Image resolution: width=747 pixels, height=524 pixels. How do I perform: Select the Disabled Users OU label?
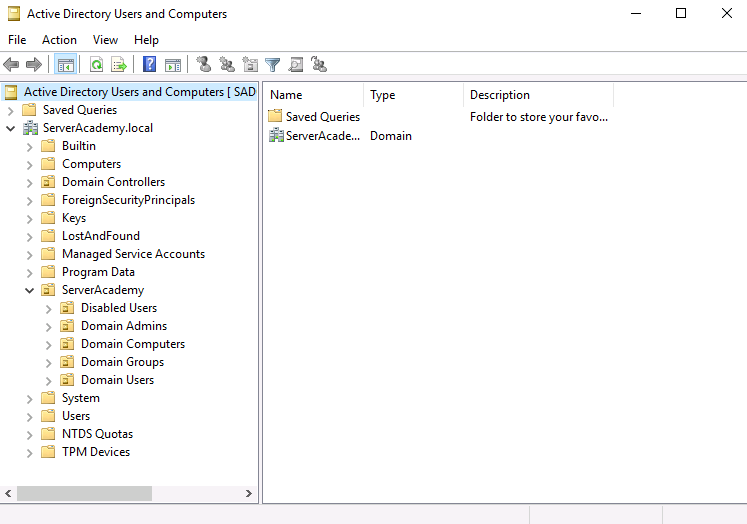(119, 308)
